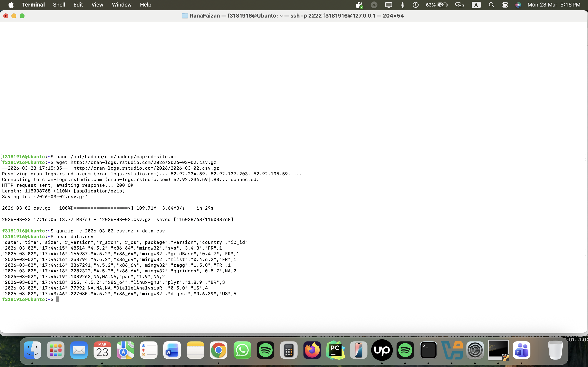Click the date and time clock
Image resolution: width=588 pixels, height=367 pixels.
coord(554,5)
